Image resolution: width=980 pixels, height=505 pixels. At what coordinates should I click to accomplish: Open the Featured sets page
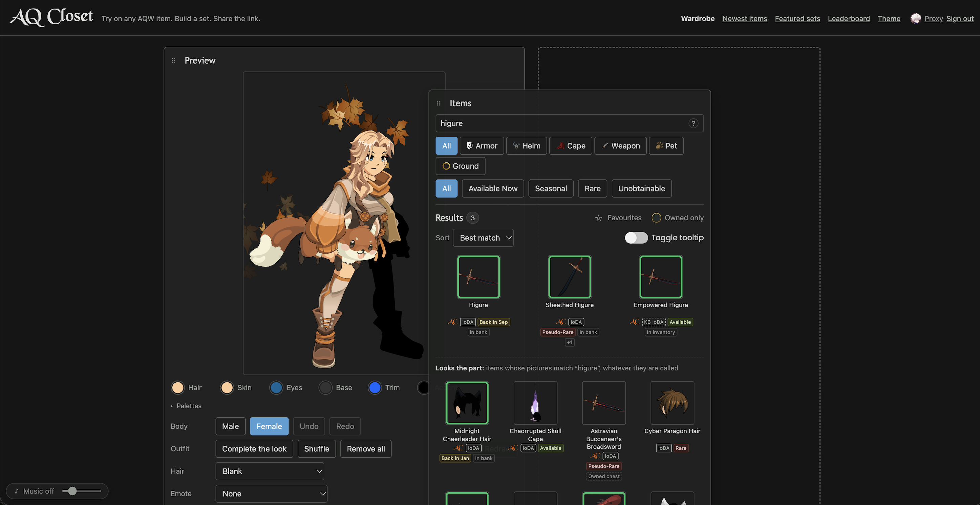tap(797, 18)
